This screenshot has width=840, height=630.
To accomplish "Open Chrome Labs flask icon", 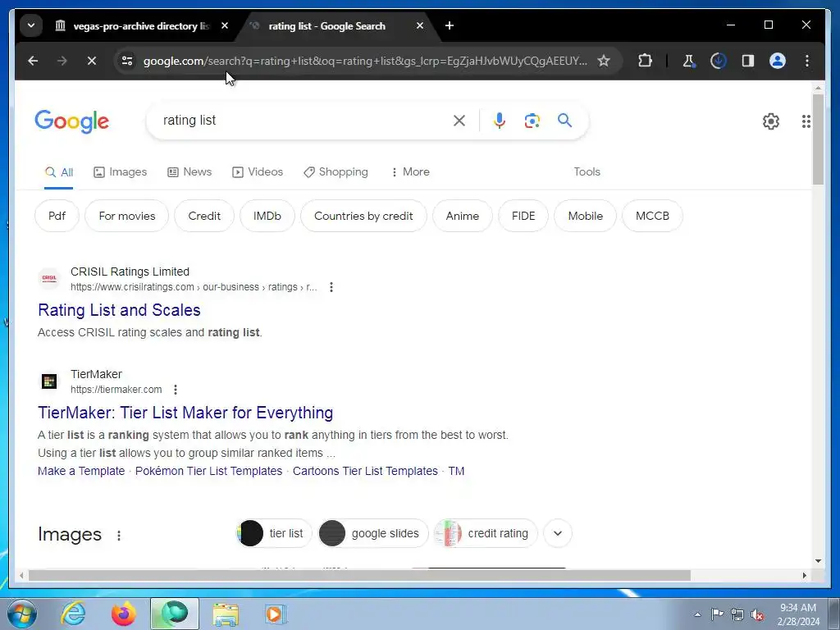I will 689,61.
